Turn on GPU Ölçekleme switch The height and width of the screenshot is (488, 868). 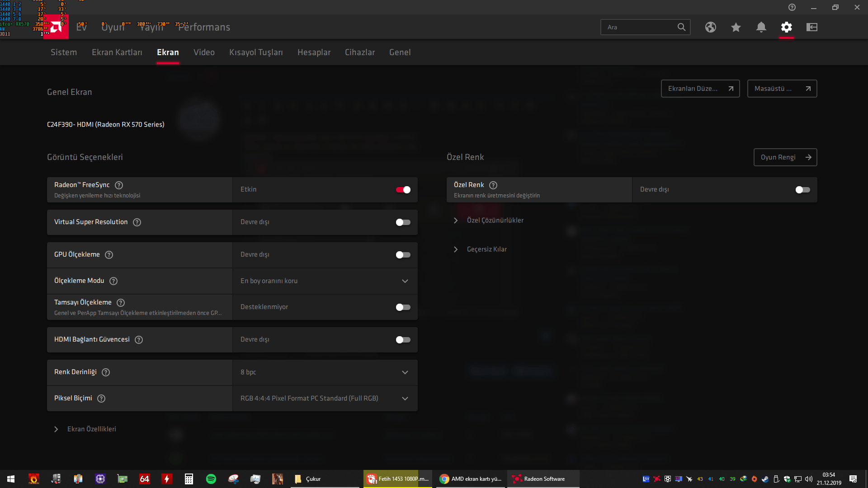click(403, 255)
